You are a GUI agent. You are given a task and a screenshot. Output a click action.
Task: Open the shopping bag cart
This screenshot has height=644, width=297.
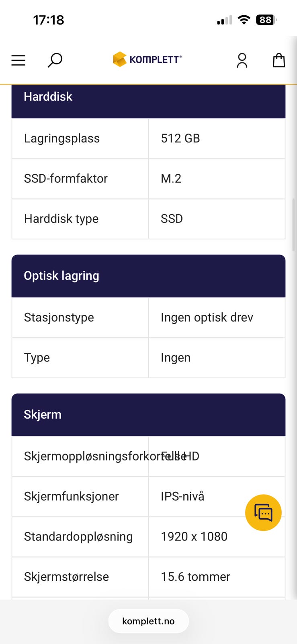279,60
